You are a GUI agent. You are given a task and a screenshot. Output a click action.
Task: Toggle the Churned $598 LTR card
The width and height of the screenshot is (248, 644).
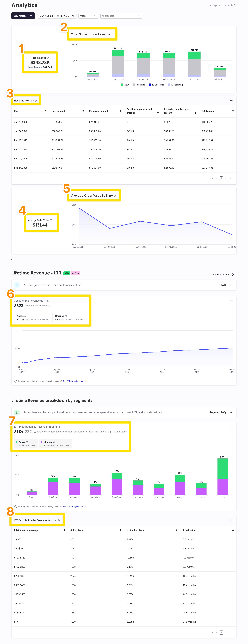[70, 318]
